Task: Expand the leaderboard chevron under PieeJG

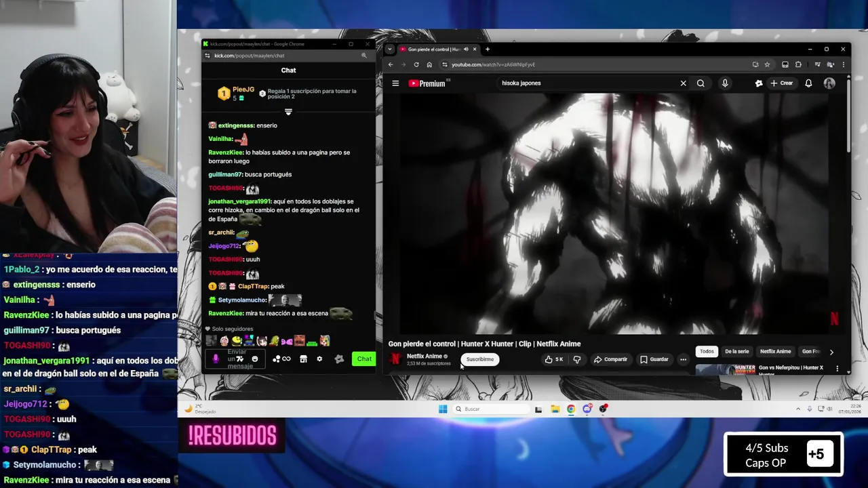Action: point(288,112)
